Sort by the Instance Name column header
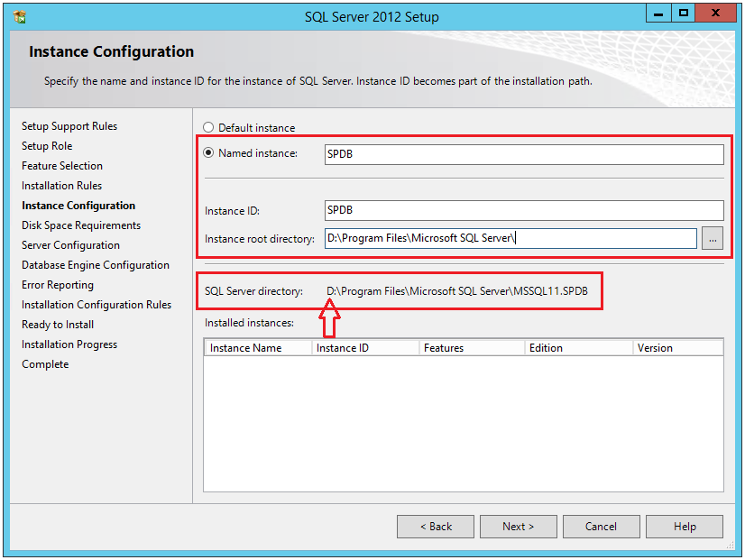The image size is (745, 560). 258,348
